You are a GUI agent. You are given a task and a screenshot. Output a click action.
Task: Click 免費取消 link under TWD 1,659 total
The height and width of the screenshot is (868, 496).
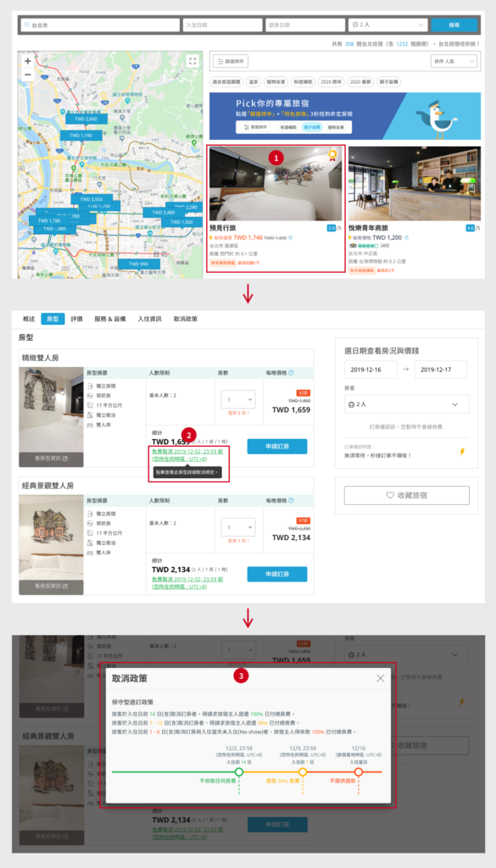click(x=187, y=455)
